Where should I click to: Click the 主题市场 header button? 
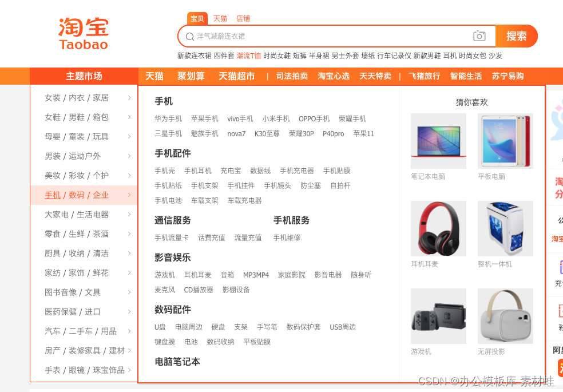coord(84,76)
